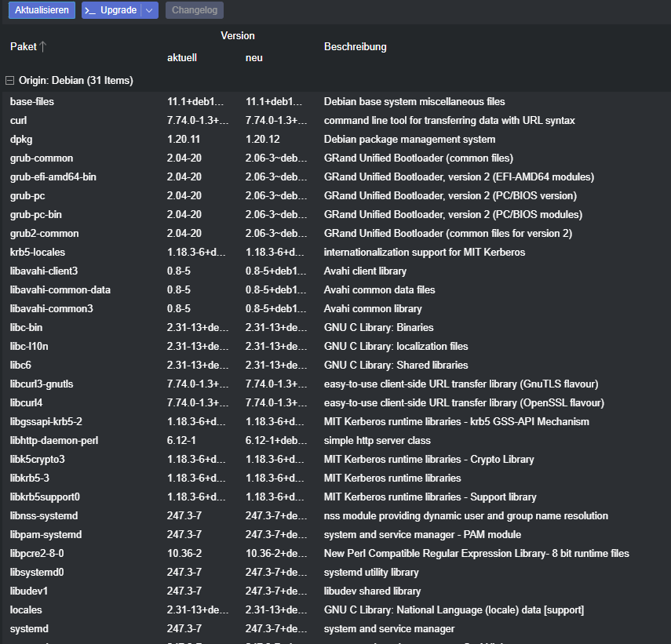
Task: Collapse the Origin: Debian group
Action: pos(9,80)
